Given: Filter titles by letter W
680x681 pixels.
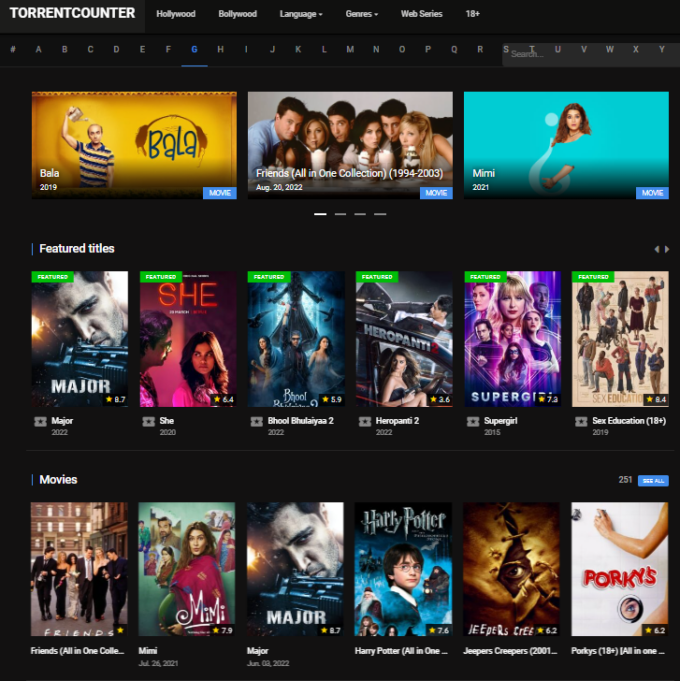Looking at the screenshot, I should click(x=610, y=49).
